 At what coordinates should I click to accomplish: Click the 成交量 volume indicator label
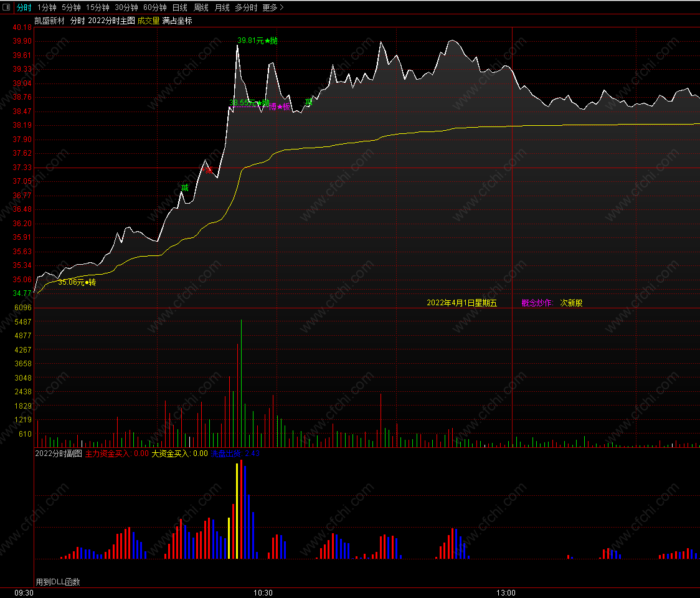point(148,21)
